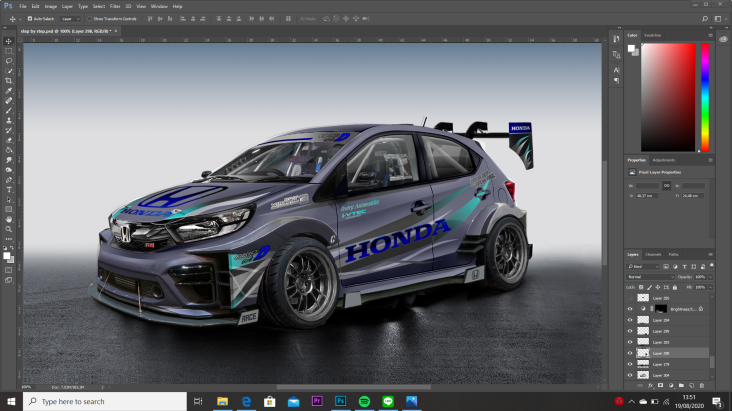Image resolution: width=732 pixels, height=411 pixels.
Task: Enable Show Transform Controls checkbox
Action: pyautogui.click(x=90, y=19)
